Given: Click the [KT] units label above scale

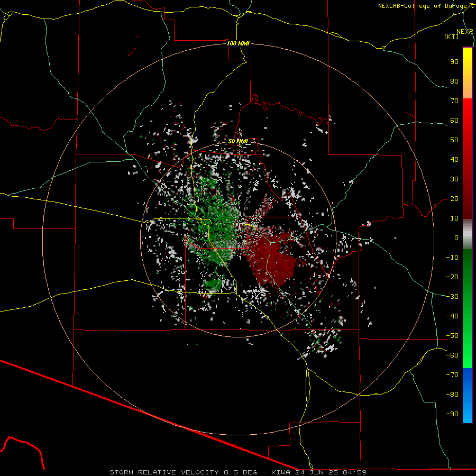Looking at the screenshot, I should [452, 36].
